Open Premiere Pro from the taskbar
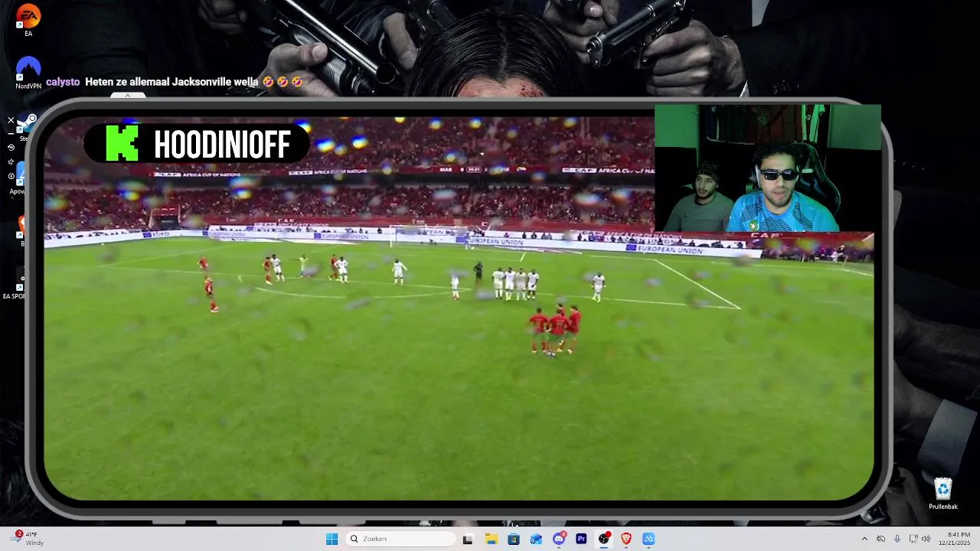 [581, 540]
